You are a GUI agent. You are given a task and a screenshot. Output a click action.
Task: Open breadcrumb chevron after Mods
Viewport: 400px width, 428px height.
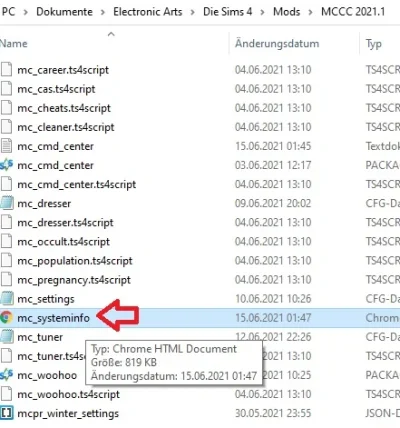(x=310, y=12)
